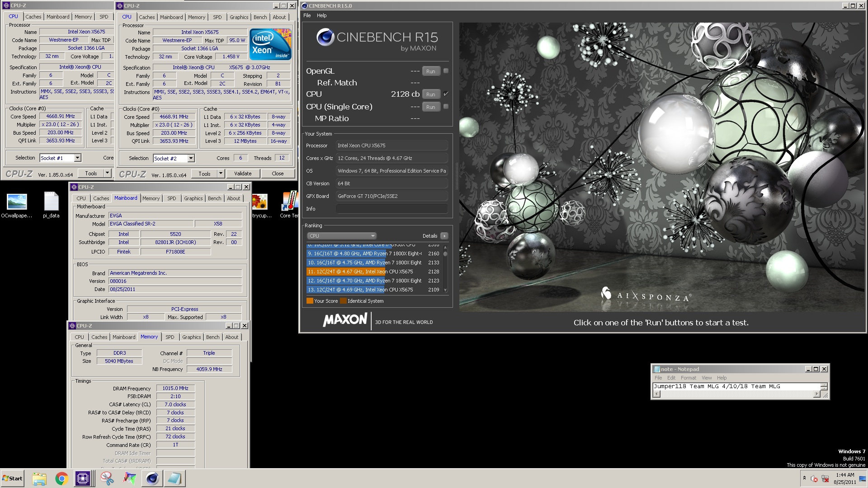
Task: Open the disconnected network tray icon
Action: pyautogui.click(x=825, y=479)
